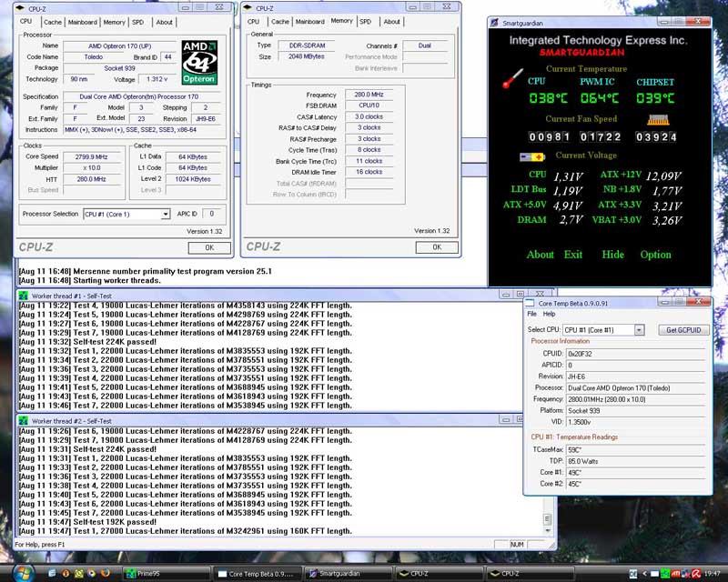Switch to CPU tab in right CPU-Z window

tap(254, 22)
